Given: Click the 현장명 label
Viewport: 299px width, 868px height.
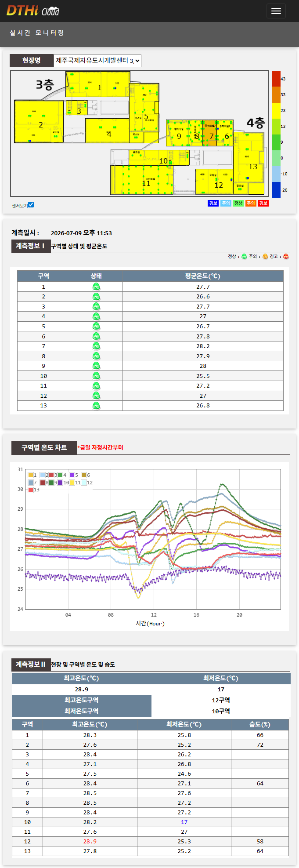Looking at the screenshot, I should 32,61.
